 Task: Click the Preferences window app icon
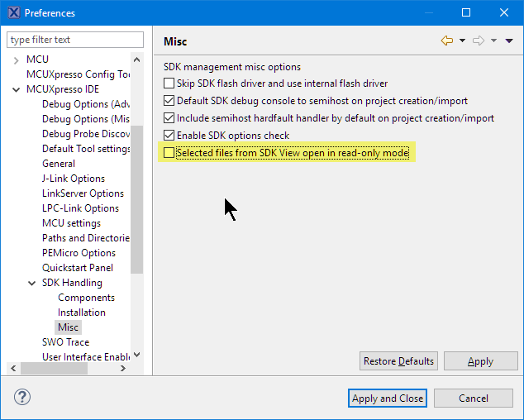[13, 12]
